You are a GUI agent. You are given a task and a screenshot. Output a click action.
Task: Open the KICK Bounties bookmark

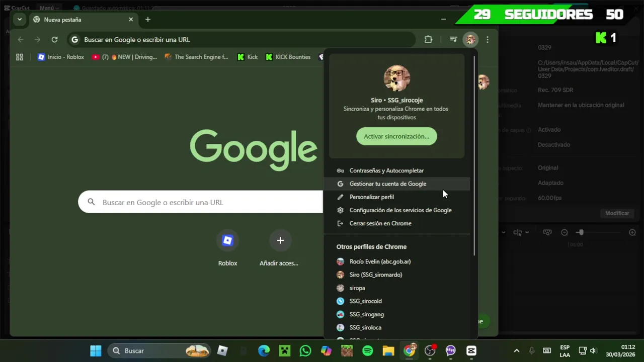[x=288, y=57]
